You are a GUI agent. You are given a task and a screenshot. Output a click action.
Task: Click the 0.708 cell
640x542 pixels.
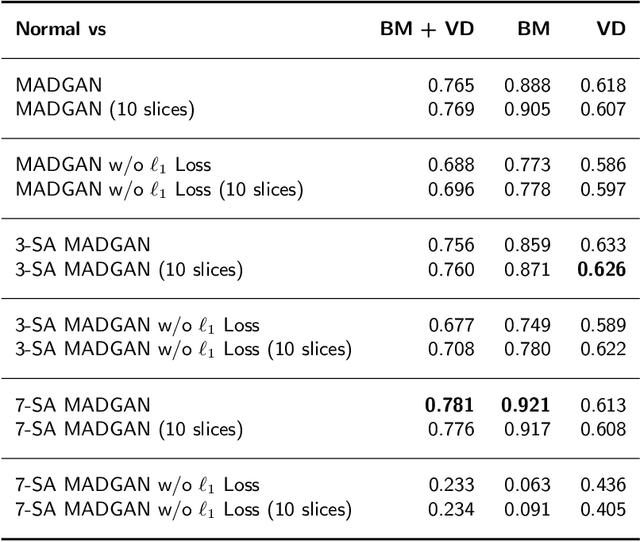(451, 348)
